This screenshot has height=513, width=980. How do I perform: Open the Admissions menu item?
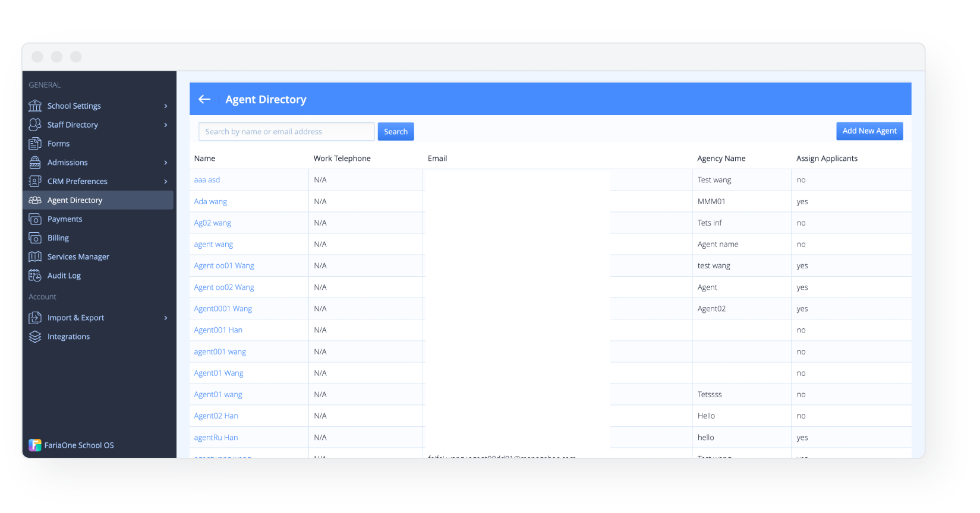[x=67, y=163]
